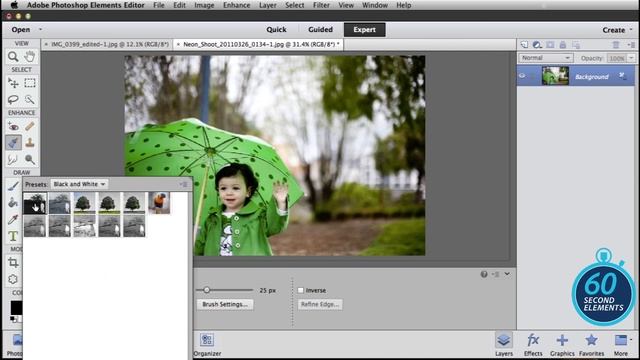The height and width of the screenshot is (360, 640).
Task: Select the Smudge tool
Action: (13, 159)
